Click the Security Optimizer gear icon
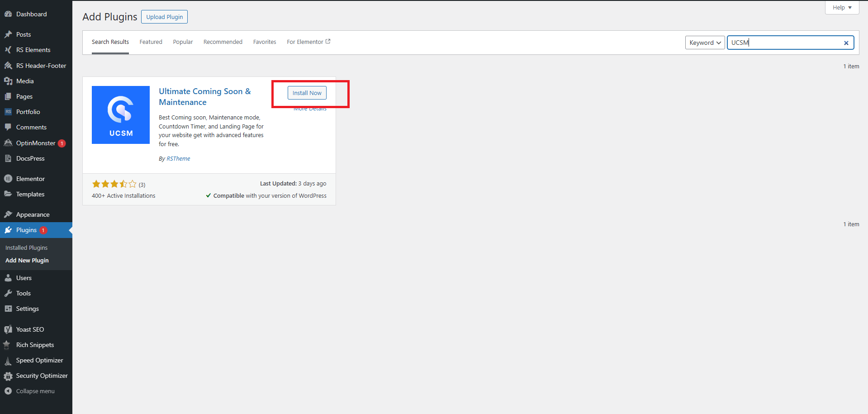 (x=8, y=376)
